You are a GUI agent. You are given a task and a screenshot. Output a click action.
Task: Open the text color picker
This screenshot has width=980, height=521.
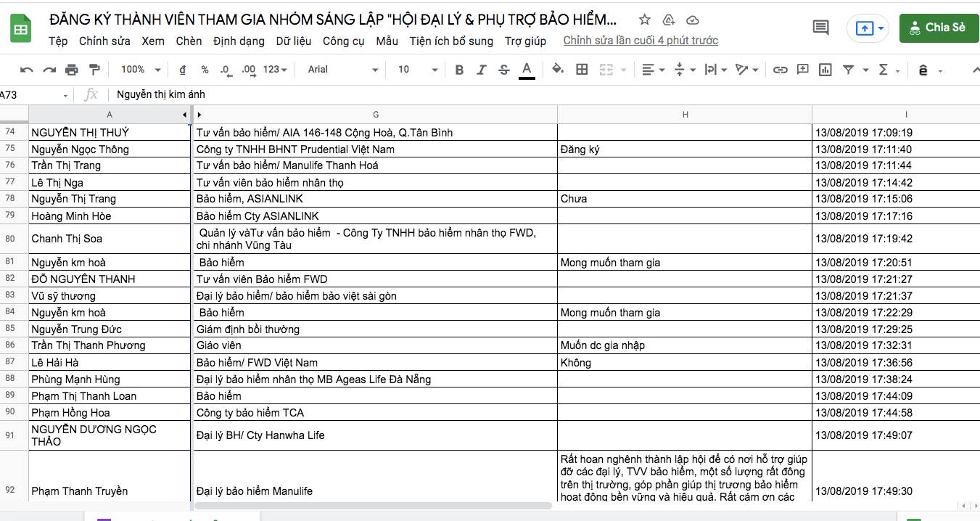527,70
